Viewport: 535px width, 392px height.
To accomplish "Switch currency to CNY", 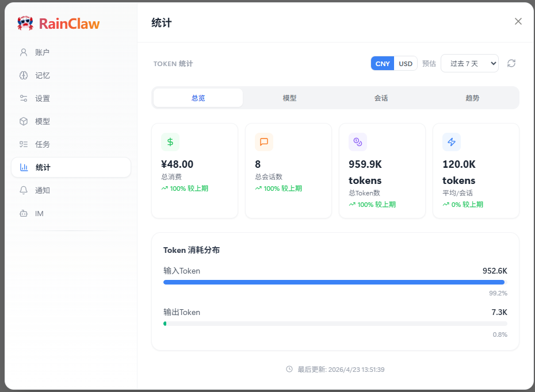I will [x=382, y=63].
